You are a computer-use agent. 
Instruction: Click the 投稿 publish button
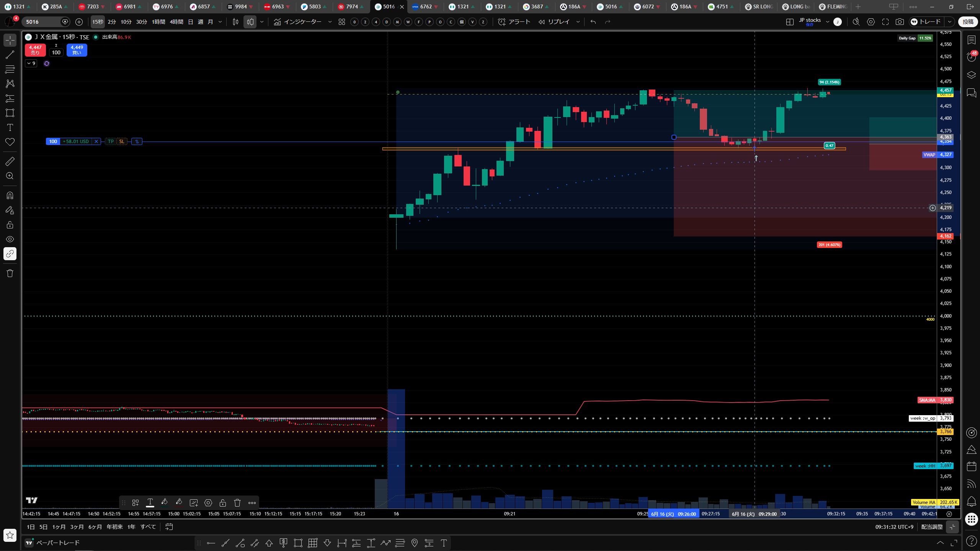pyautogui.click(x=968, y=22)
